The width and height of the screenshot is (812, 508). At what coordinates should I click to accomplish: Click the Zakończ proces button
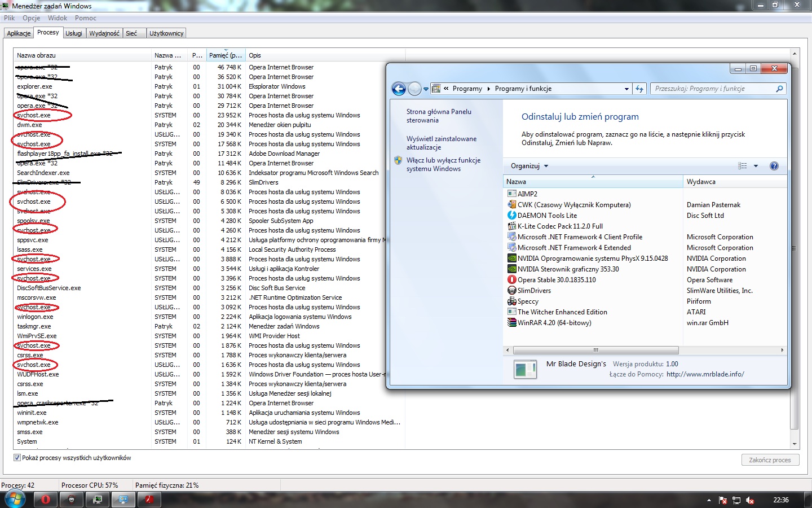coord(770,460)
